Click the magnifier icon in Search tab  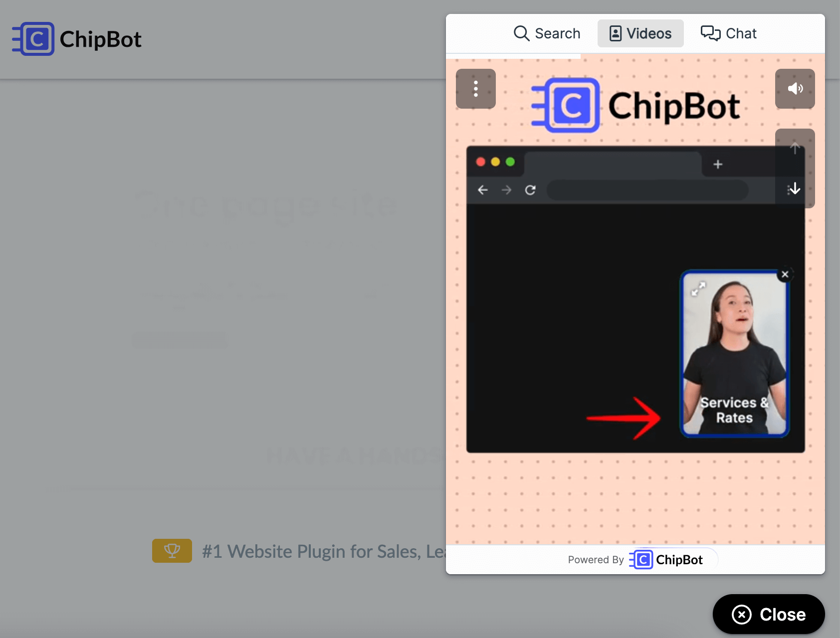pos(521,33)
